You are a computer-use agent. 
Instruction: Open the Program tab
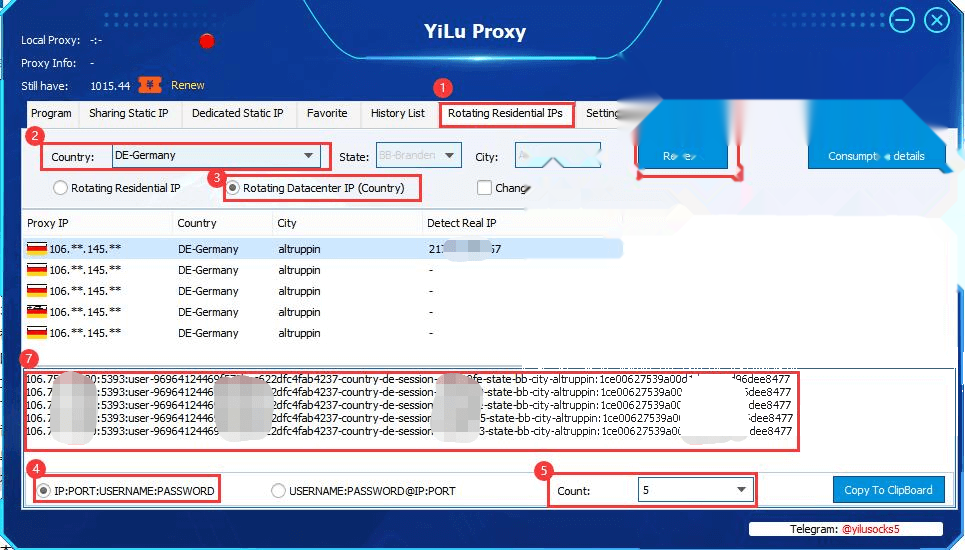tap(51, 114)
